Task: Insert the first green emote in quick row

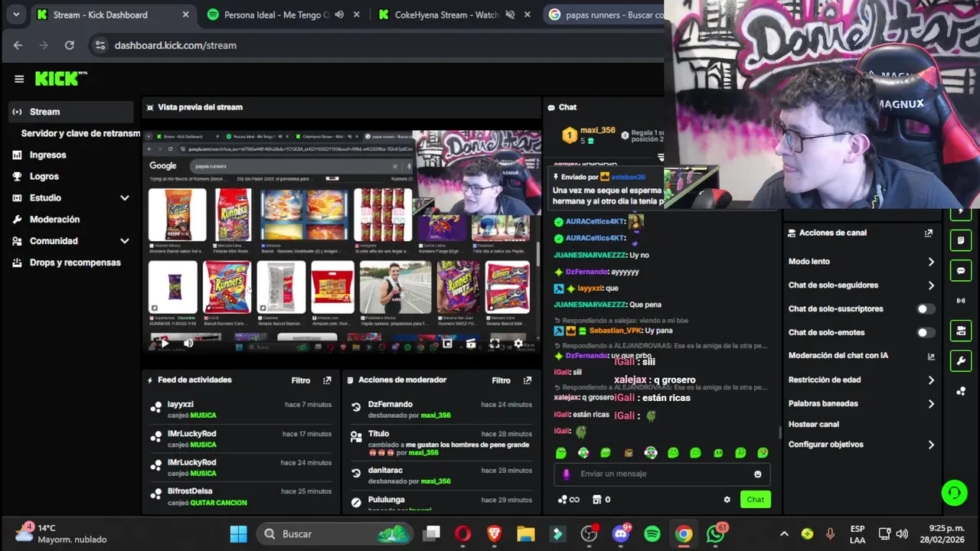Action: [x=561, y=453]
